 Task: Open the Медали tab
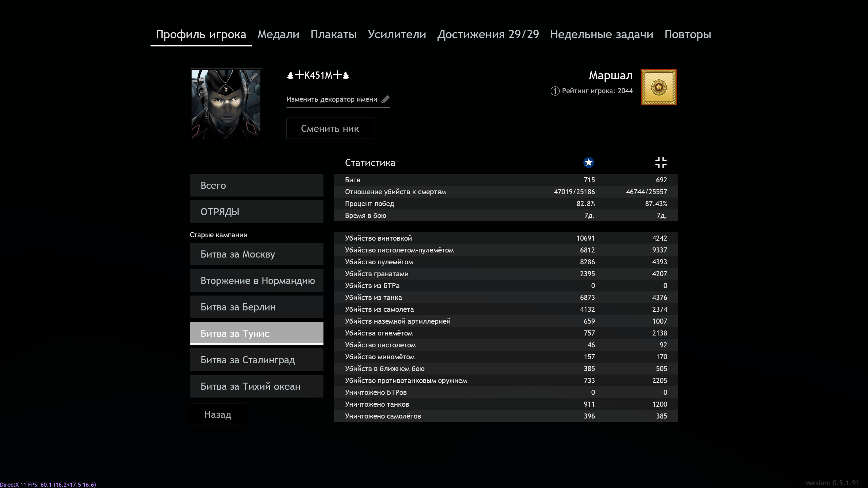pyautogui.click(x=278, y=34)
